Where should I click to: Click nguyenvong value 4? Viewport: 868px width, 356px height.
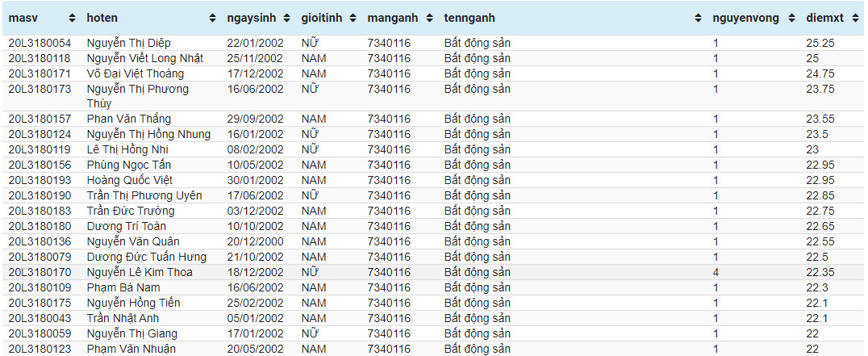(x=716, y=272)
